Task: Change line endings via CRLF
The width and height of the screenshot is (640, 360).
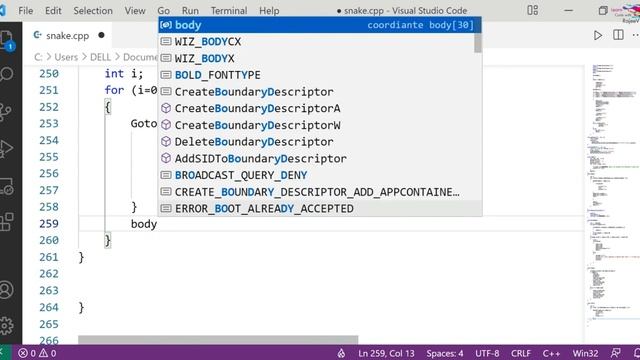Action: coord(521,353)
